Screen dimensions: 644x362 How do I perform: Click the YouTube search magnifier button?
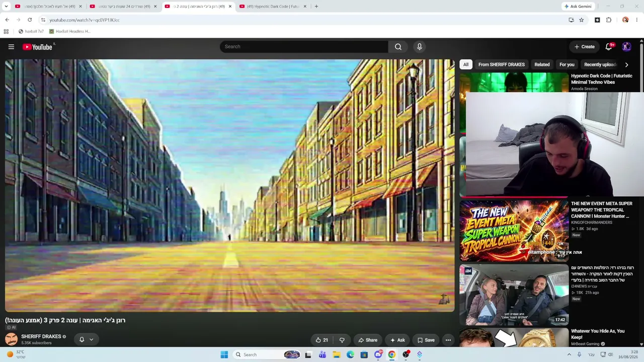tap(398, 47)
